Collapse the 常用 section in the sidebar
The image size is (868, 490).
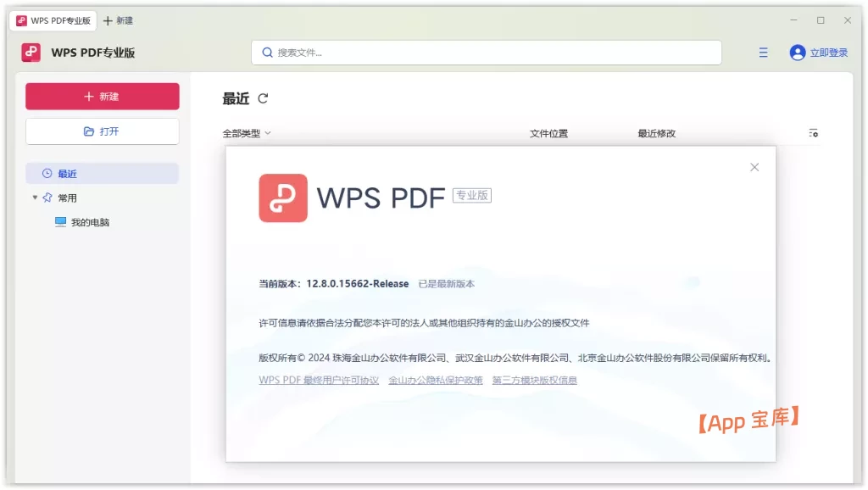coord(34,198)
